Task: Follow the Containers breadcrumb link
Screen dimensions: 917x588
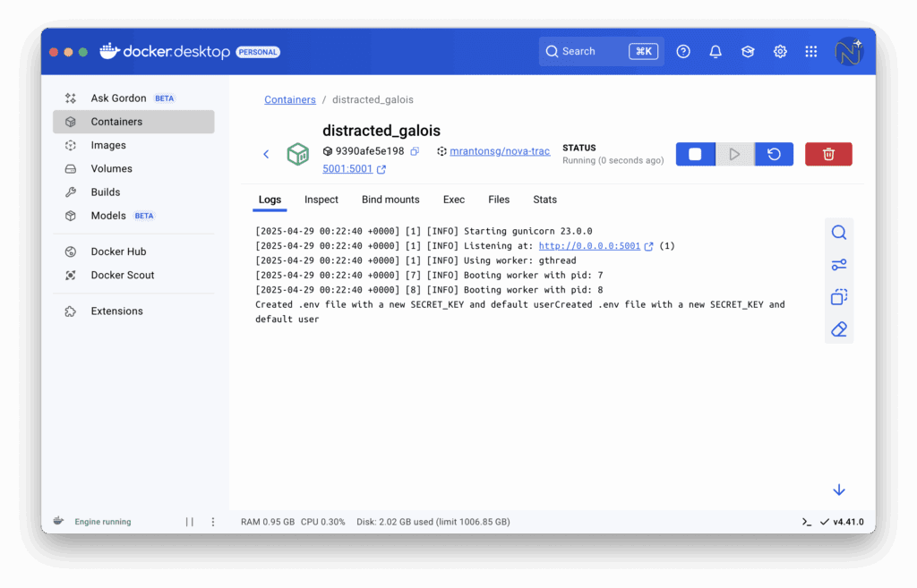Action: pos(289,99)
